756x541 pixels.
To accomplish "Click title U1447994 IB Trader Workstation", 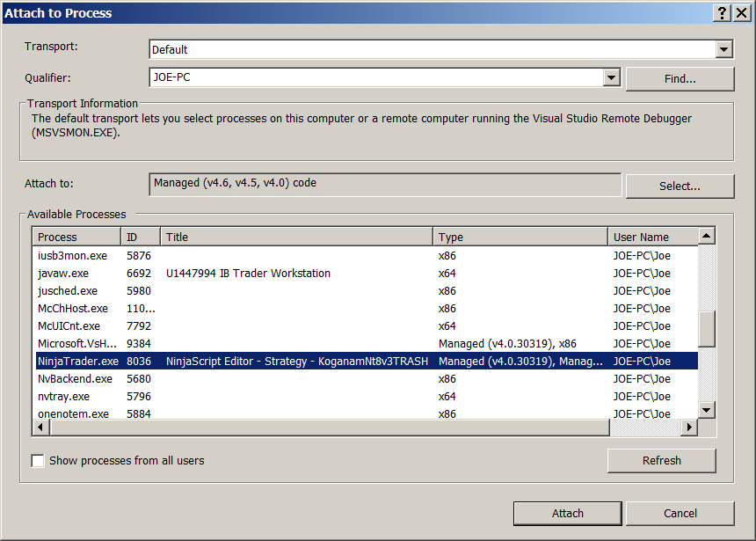I will point(248,274).
